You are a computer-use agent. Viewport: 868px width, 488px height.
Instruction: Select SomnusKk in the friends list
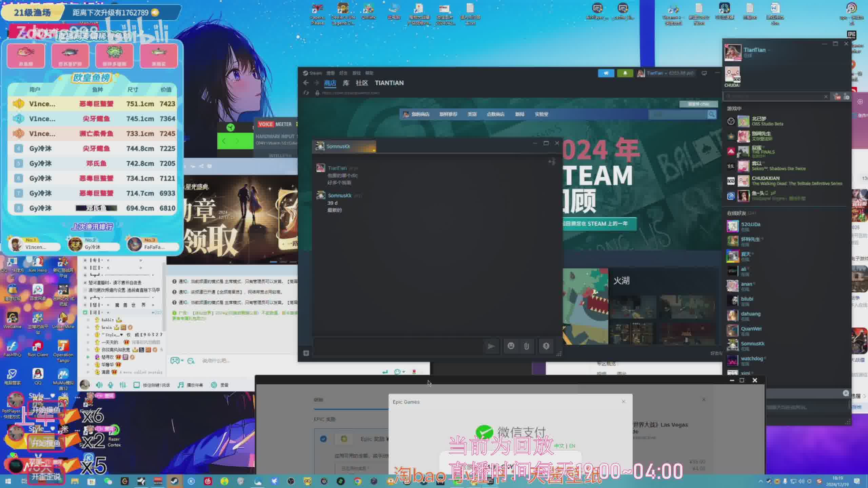coord(752,344)
